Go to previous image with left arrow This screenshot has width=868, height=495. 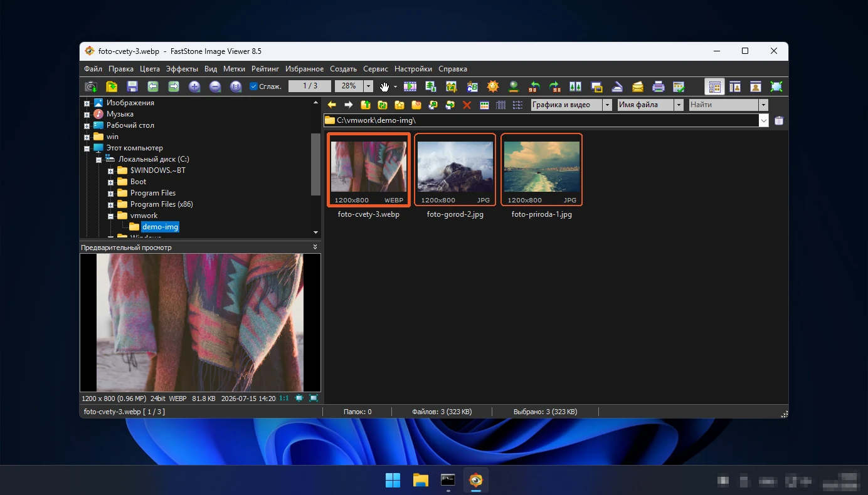click(x=153, y=86)
